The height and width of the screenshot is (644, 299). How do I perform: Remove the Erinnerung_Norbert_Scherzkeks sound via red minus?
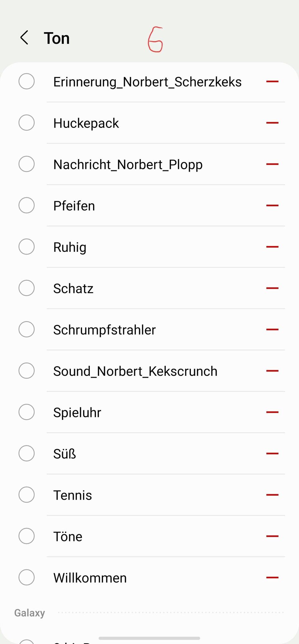272,82
